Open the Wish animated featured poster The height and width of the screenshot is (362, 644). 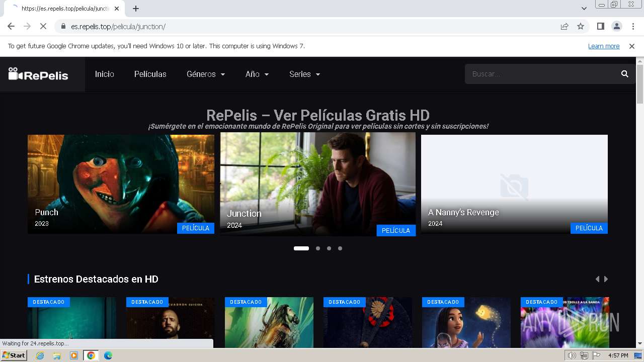point(466,322)
